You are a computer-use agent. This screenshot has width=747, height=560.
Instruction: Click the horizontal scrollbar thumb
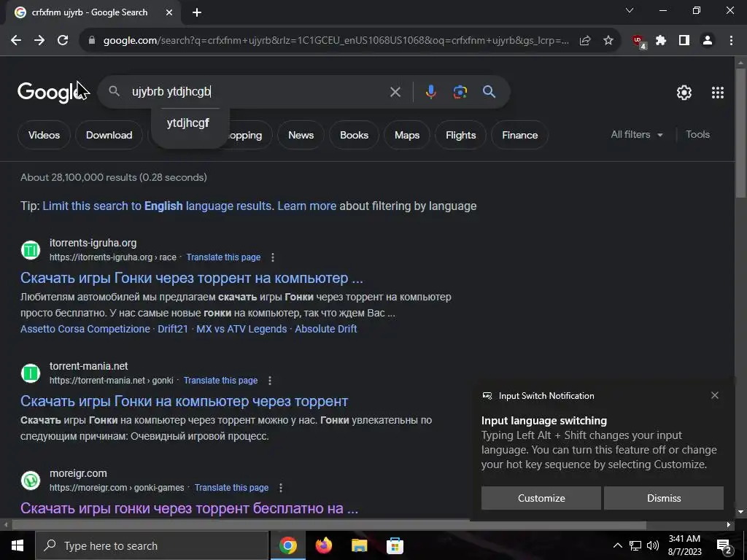coord(329,525)
